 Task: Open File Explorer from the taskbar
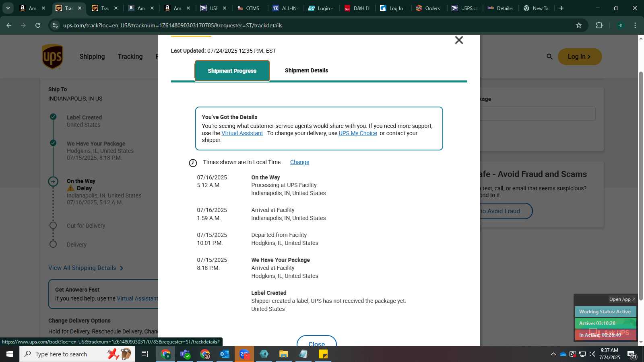[x=284, y=354]
